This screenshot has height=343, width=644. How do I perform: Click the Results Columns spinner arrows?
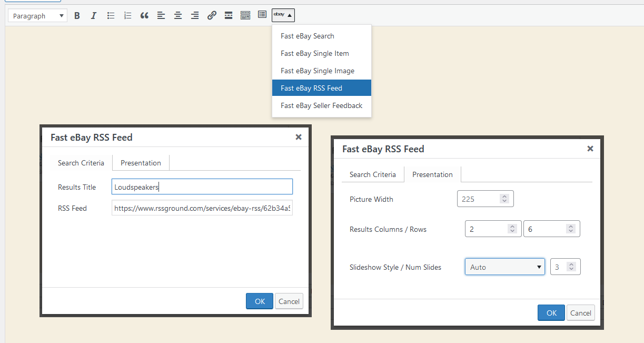(512, 229)
